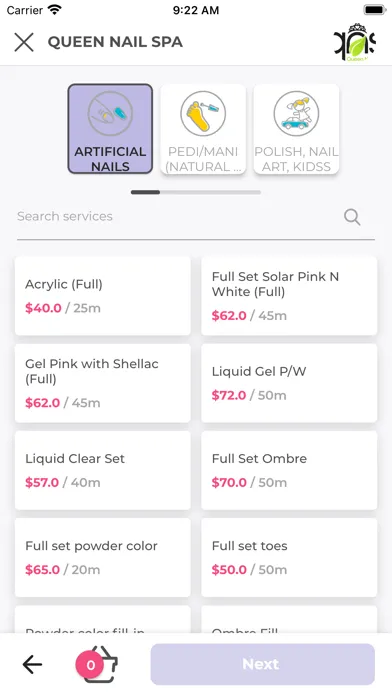Select the Full set toes card
Viewport: 392px width, 696px height.
tap(289, 557)
